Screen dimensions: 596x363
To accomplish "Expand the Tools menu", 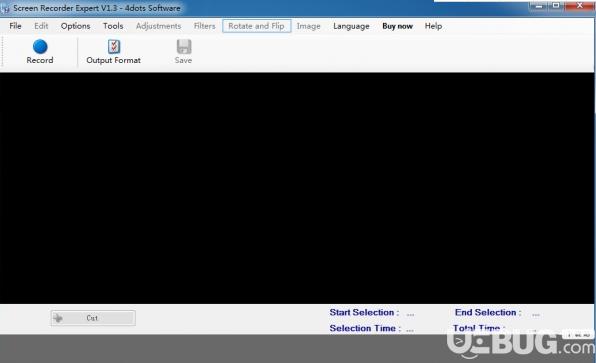I will [x=113, y=26].
